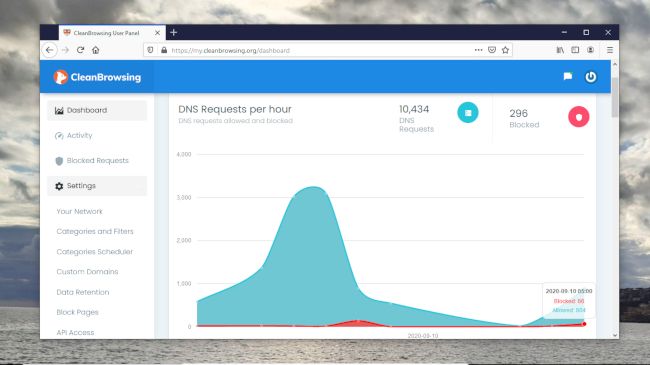Select the CleanBrowsing User Panel tab
Image resolution: width=650 pixels, height=365 pixels.
[x=112, y=33]
